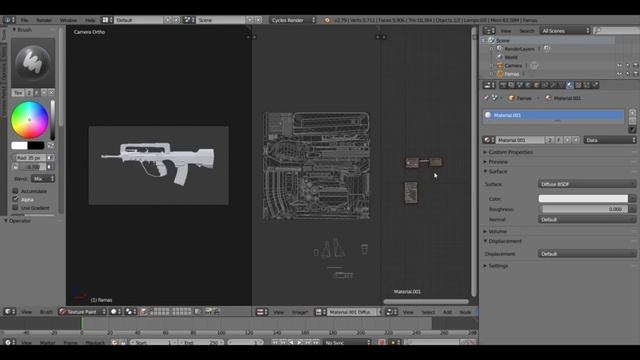Image resolution: width=640 pixels, height=360 pixels.
Task: Open the All Scenes display dropdown
Action: tap(565, 31)
